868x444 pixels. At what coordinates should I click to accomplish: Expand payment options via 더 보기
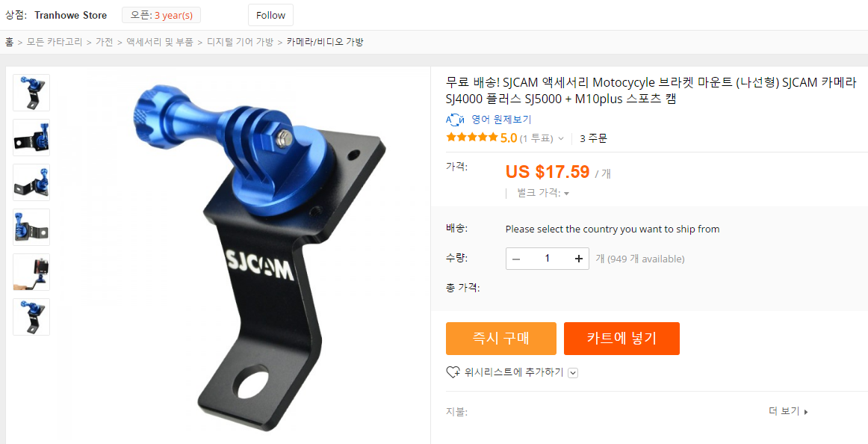788,411
